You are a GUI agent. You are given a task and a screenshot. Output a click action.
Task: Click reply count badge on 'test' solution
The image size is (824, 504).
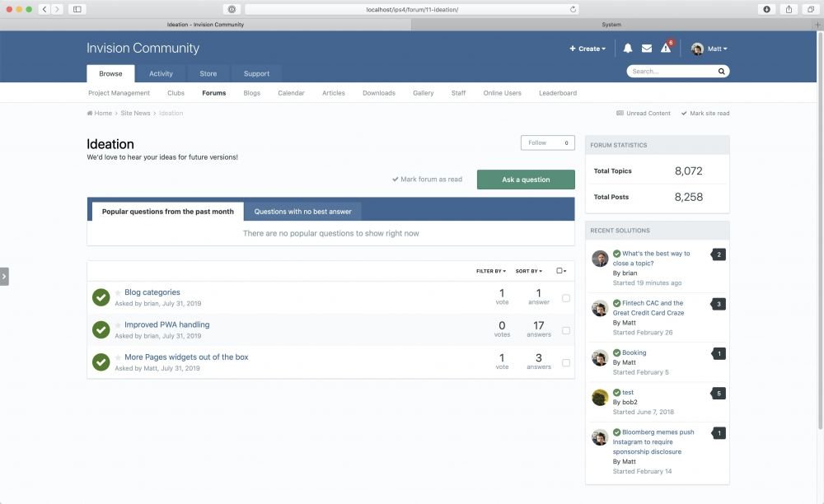click(719, 393)
